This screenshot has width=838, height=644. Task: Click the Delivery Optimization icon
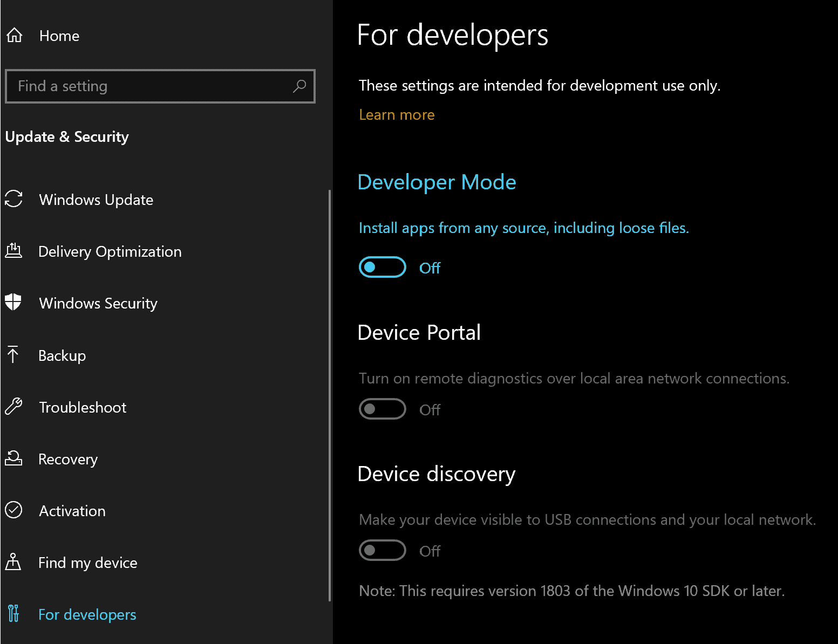[x=13, y=251]
